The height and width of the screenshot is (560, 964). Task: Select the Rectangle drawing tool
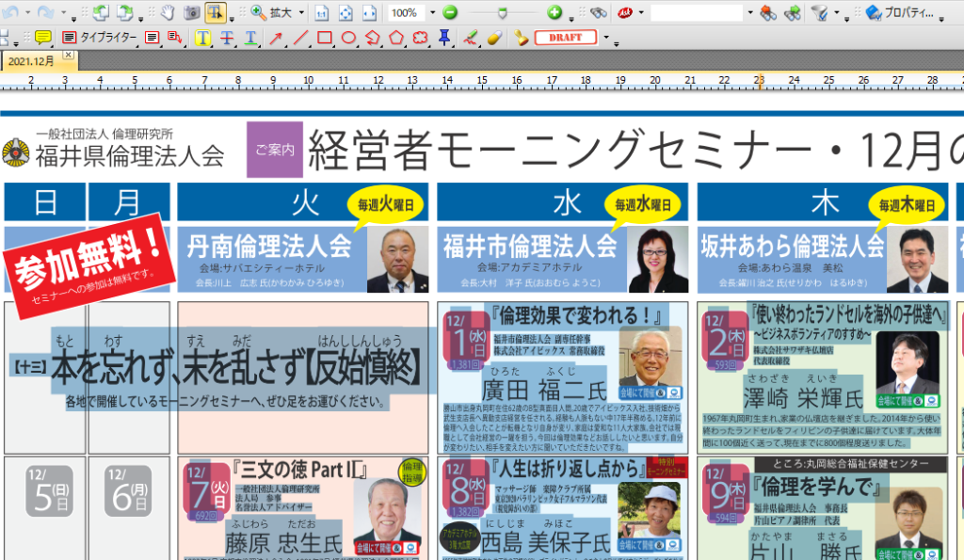[x=325, y=38]
